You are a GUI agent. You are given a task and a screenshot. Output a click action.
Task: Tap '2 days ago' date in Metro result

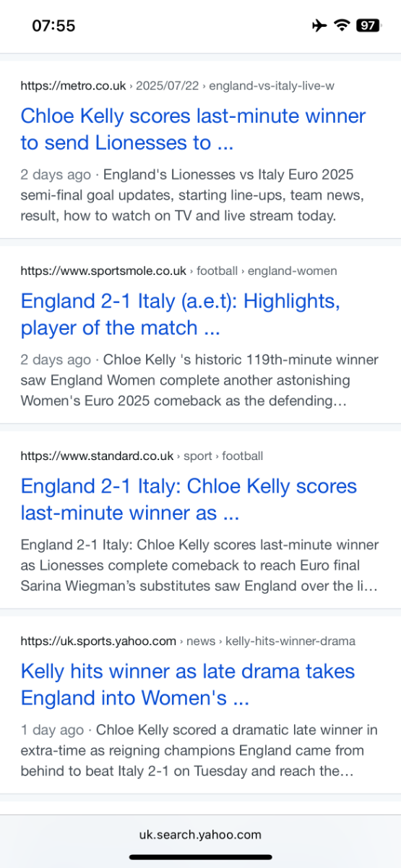(x=56, y=175)
